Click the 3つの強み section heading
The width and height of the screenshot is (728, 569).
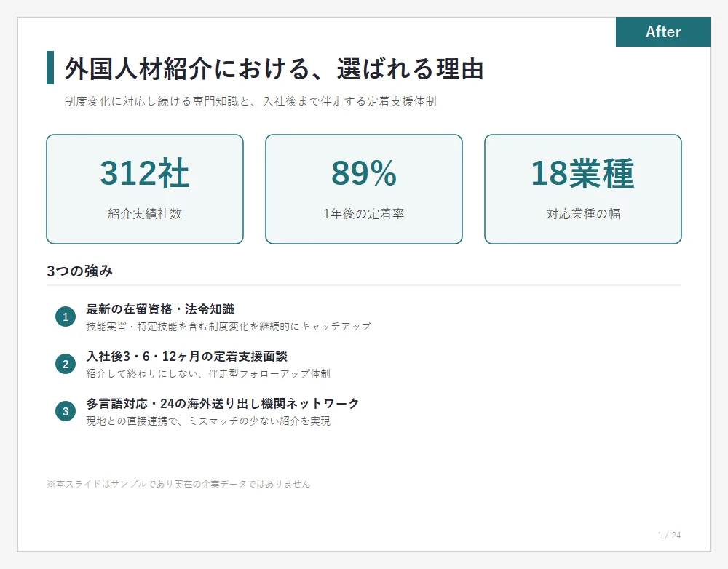click(x=79, y=271)
